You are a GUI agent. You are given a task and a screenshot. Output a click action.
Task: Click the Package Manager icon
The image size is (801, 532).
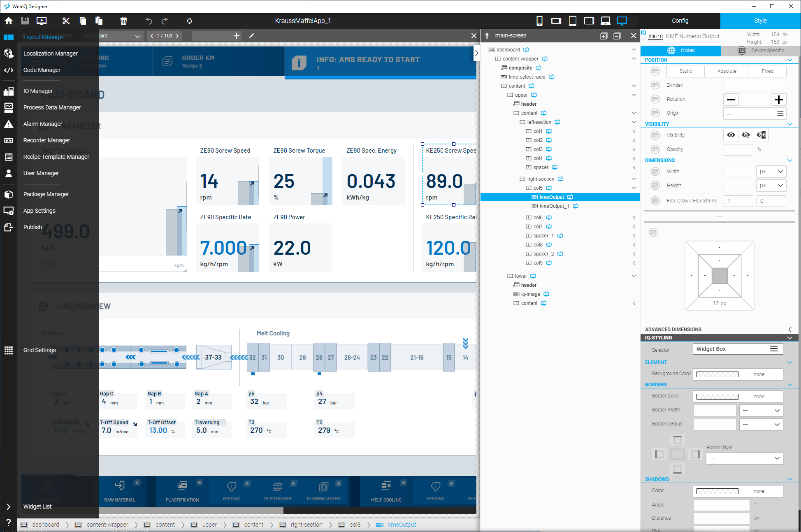tap(9, 195)
